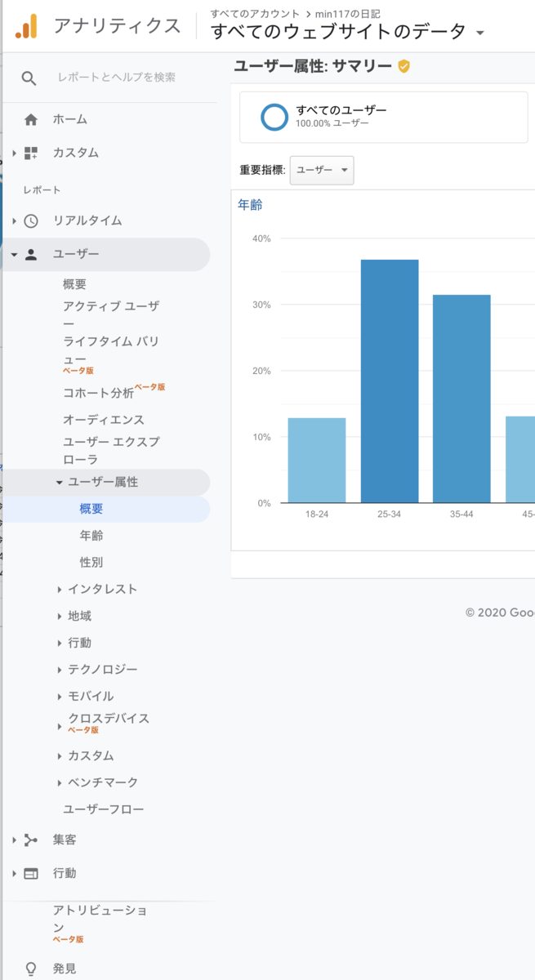Click the Discover (発見) lightbulb icon

(x=31, y=969)
